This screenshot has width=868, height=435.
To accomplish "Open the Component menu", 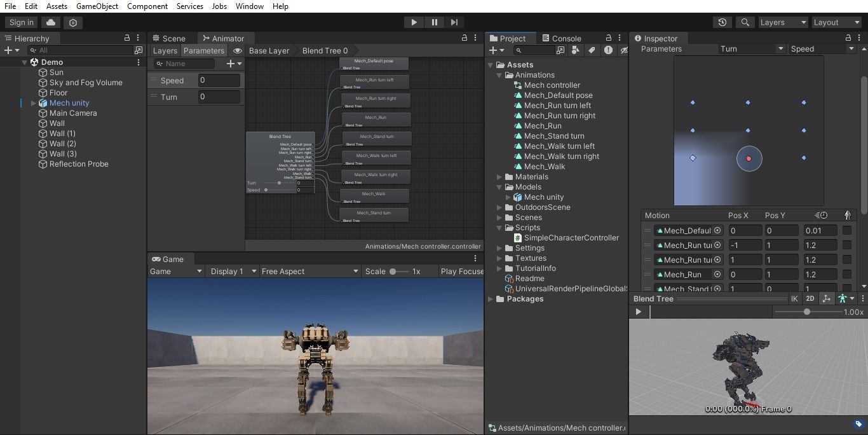I will [x=147, y=6].
